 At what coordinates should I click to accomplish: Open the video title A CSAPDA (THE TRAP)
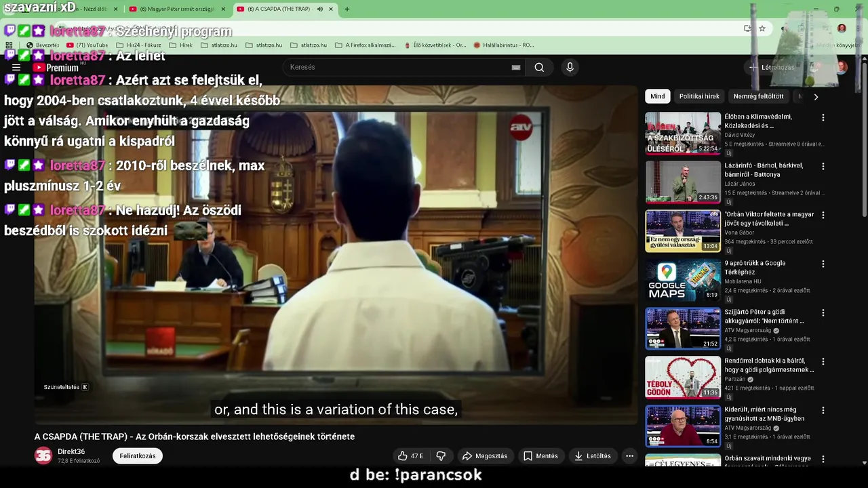(x=195, y=436)
